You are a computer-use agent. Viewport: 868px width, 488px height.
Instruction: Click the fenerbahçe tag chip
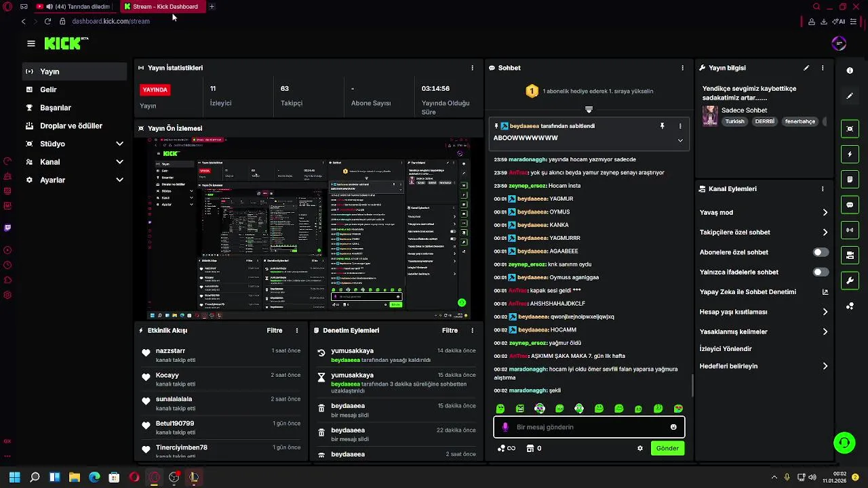pos(800,122)
